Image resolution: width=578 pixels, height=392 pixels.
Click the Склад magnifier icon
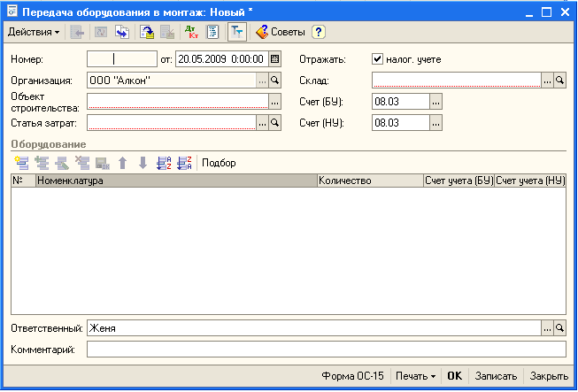[x=559, y=81]
